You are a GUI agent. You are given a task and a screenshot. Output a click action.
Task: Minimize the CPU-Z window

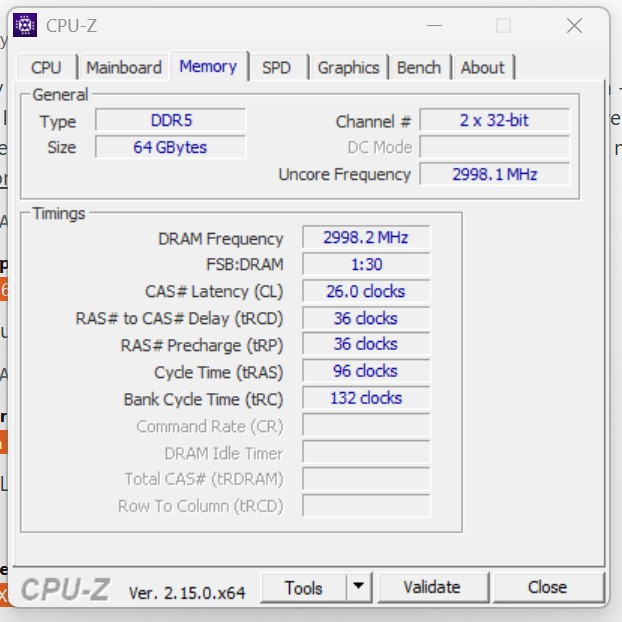tap(434, 26)
